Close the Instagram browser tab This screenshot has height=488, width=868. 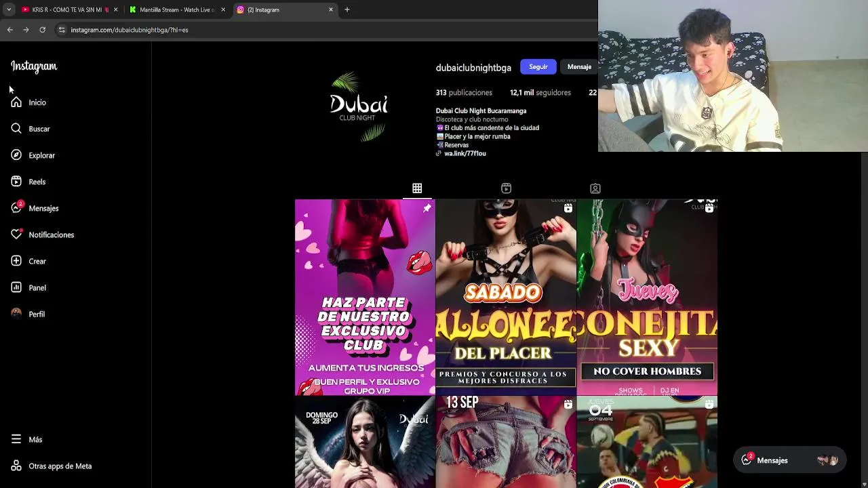[331, 9]
